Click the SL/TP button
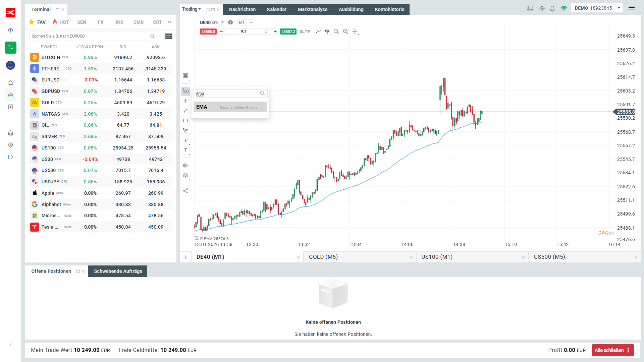The width and height of the screenshot is (644, 362). (305, 32)
